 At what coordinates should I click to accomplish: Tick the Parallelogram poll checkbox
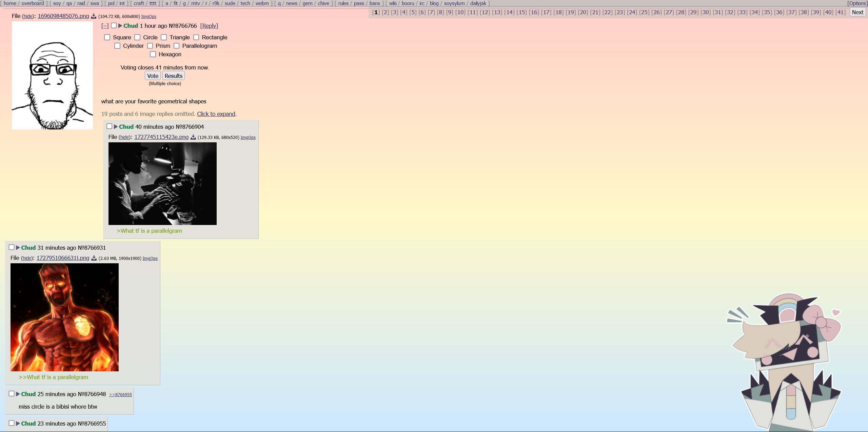176,46
